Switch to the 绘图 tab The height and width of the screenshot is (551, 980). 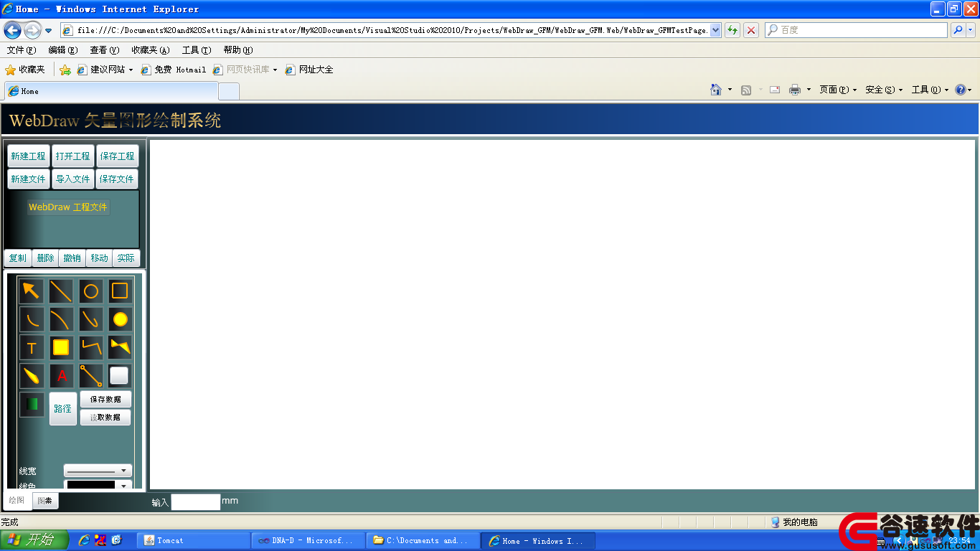[x=17, y=500]
